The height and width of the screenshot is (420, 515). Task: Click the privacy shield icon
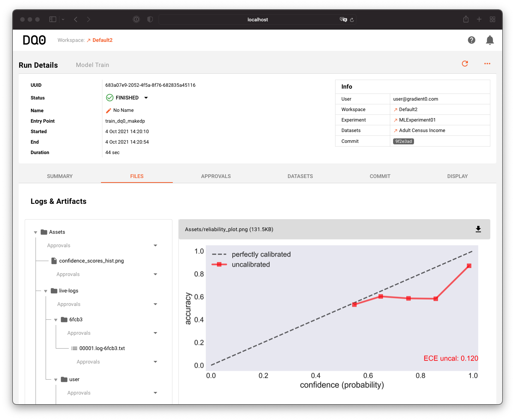coord(150,19)
